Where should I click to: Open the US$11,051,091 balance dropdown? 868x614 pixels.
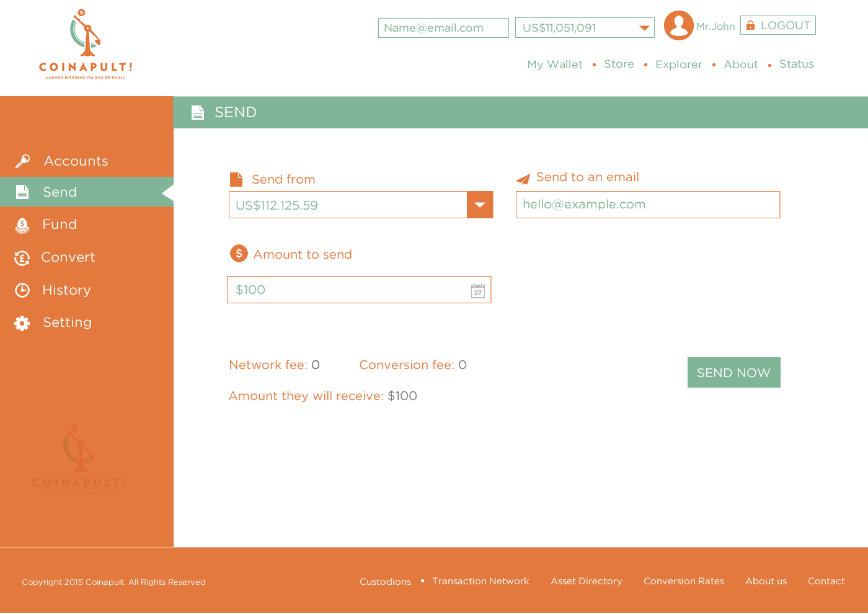(585, 28)
